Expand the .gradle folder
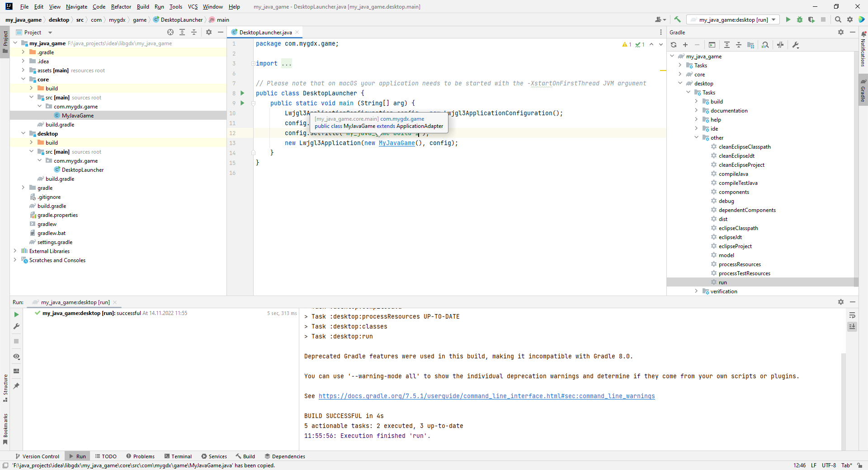 click(x=23, y=52)
